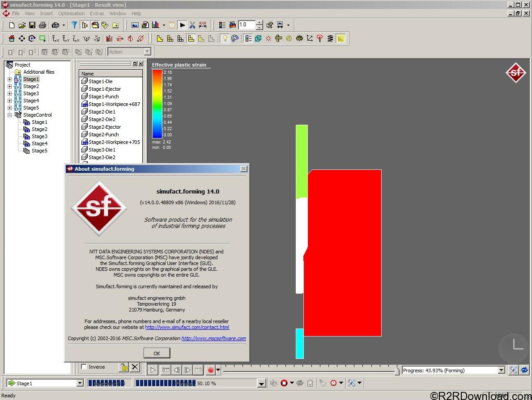Click the home view icon
The image size is (532, 400).
(12, 38)
